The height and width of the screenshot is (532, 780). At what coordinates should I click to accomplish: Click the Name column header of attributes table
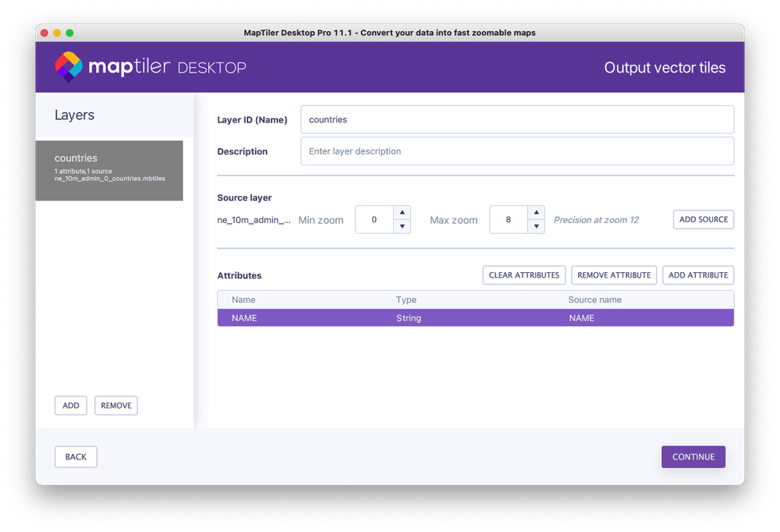pos(243,300)
